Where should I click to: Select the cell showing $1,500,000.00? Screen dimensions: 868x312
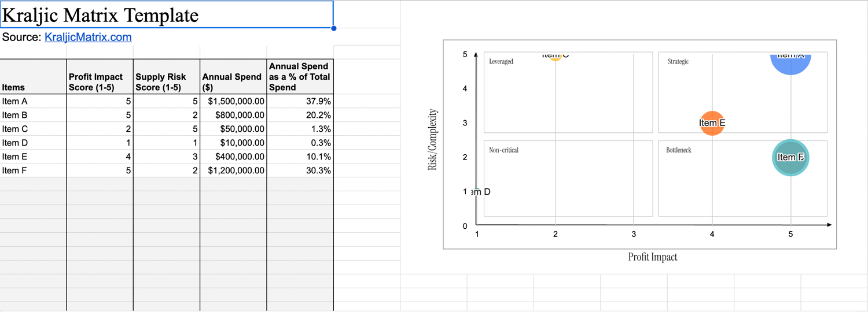coord(233,101)
